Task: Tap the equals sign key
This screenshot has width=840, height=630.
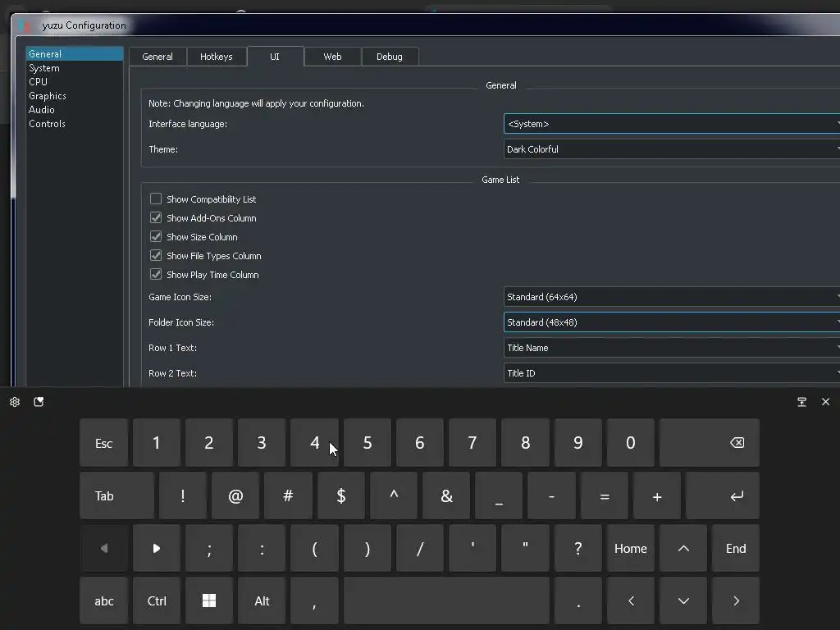Action: tap(605, 495)
